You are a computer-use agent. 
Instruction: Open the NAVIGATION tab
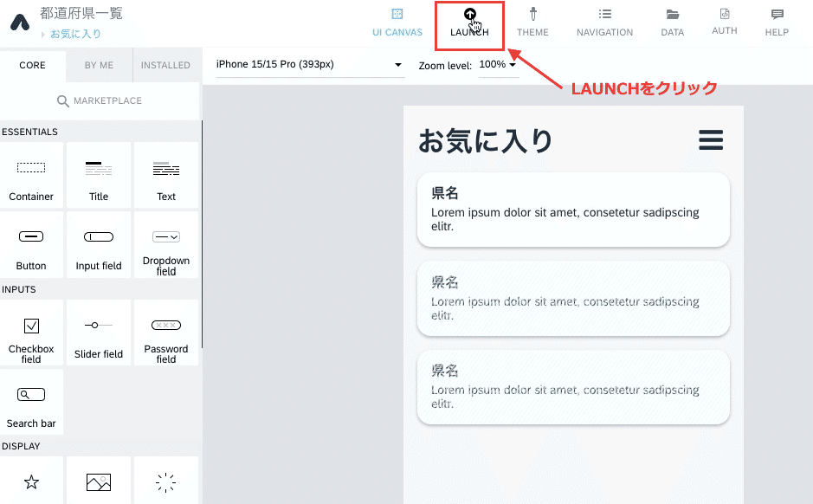[604, 23]
